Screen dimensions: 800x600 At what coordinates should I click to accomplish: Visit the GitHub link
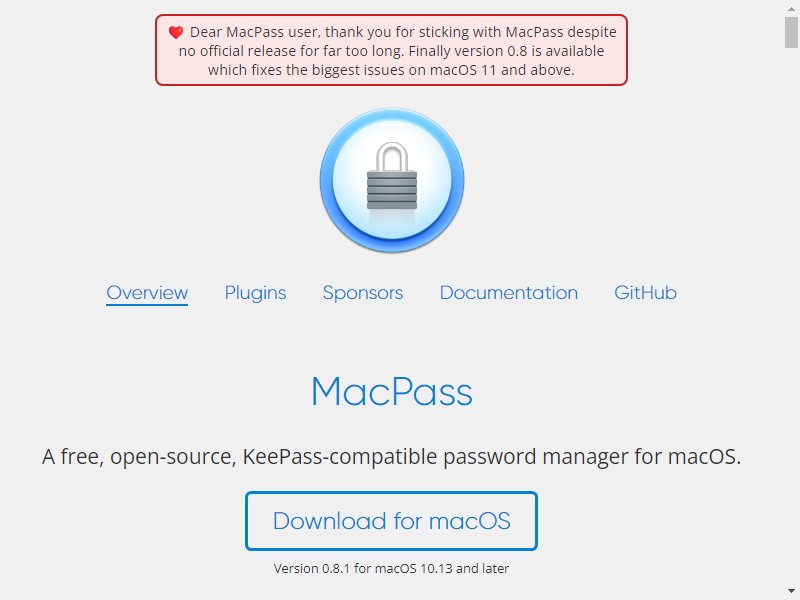645,293
